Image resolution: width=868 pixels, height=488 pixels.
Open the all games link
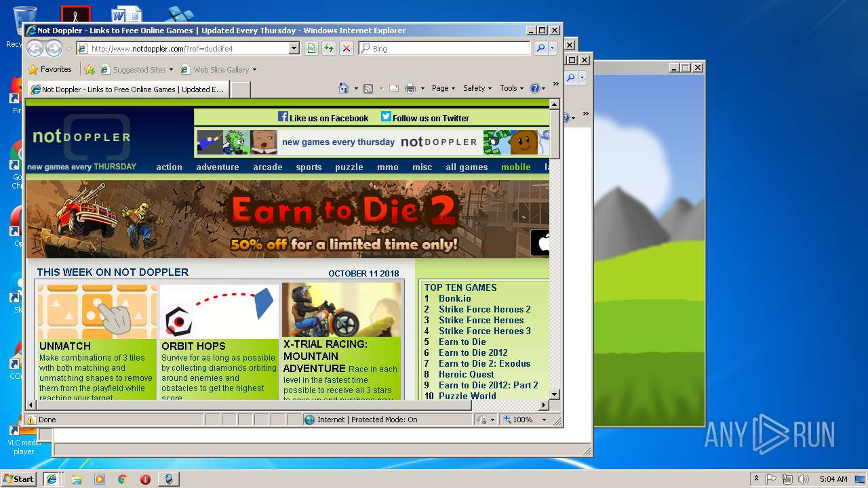pyautogui.click(x=467, y=167)
